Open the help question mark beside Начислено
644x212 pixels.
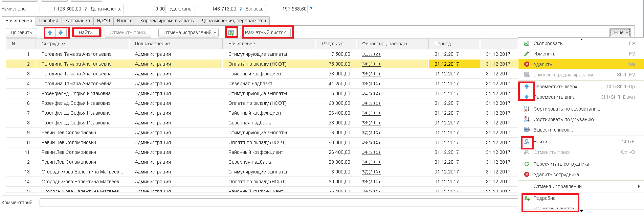point(86,9)
